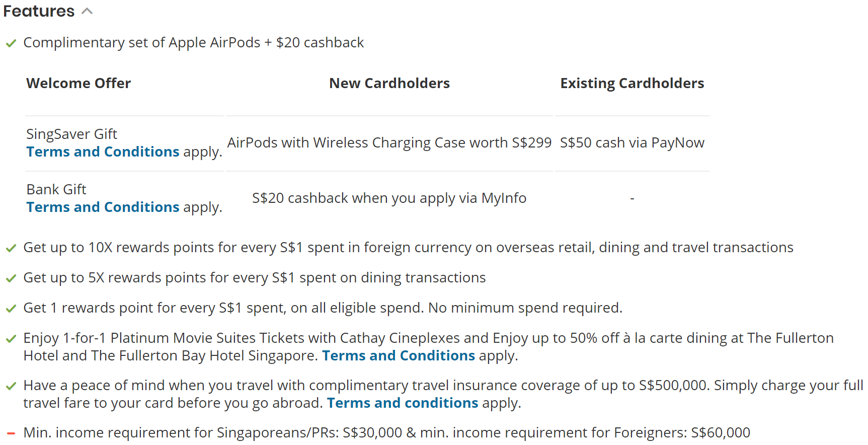Image resolution: width=868 pixels, height=445 pixels.
Task: Click S$20 cashback via MyInfo cell
Action: click(x=389, y=198)
